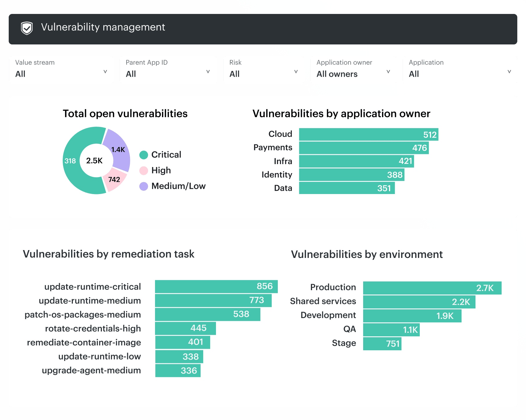
Task: Select the Critical legend color dot
Action: (144, 155)
